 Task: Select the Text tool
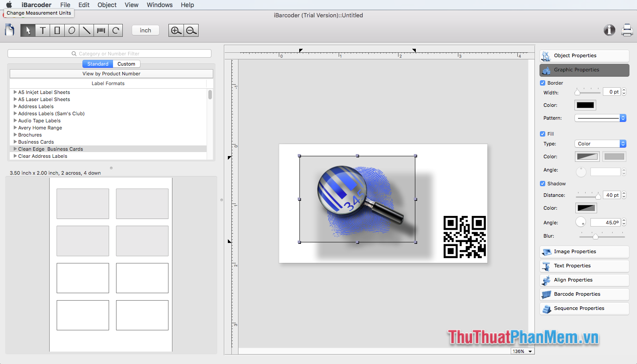[x=43, y=30]
